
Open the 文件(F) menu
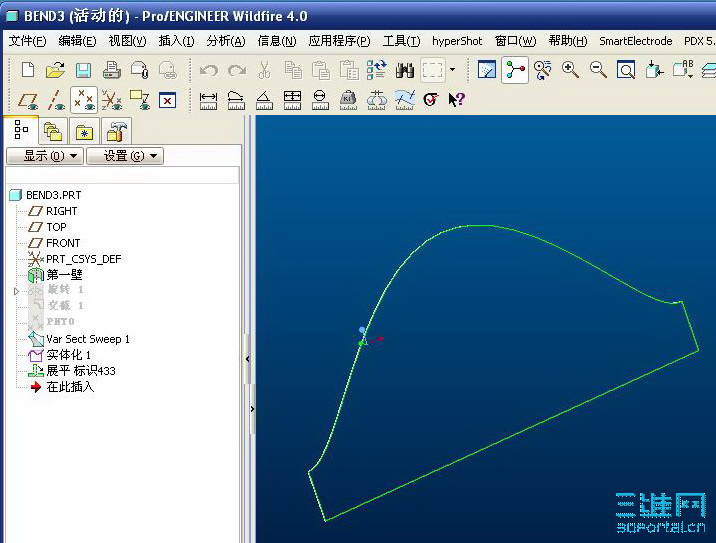[27, 41]
